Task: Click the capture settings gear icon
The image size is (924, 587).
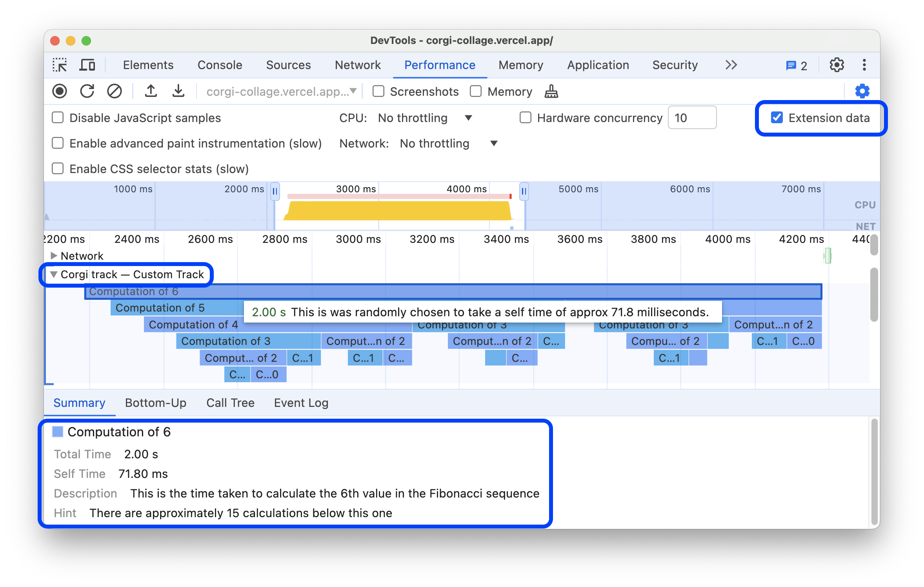Action: (862, 90)
